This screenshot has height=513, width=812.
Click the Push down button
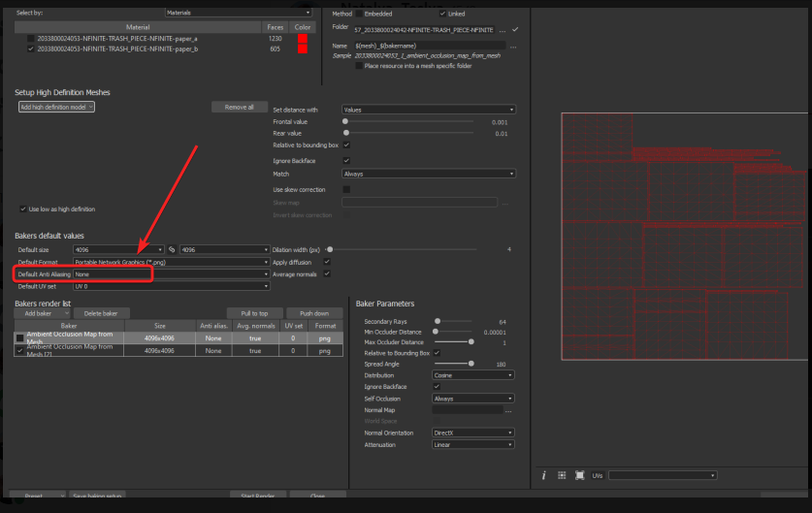tap(314, 313)
